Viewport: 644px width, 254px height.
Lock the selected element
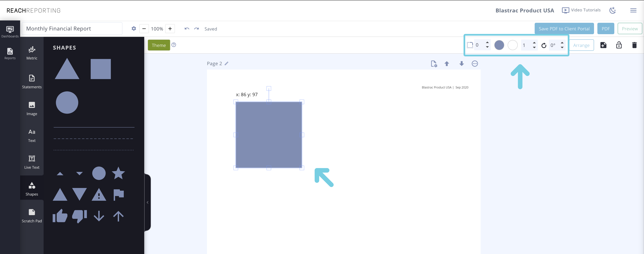pyautogui.click(x=619, y=45)
